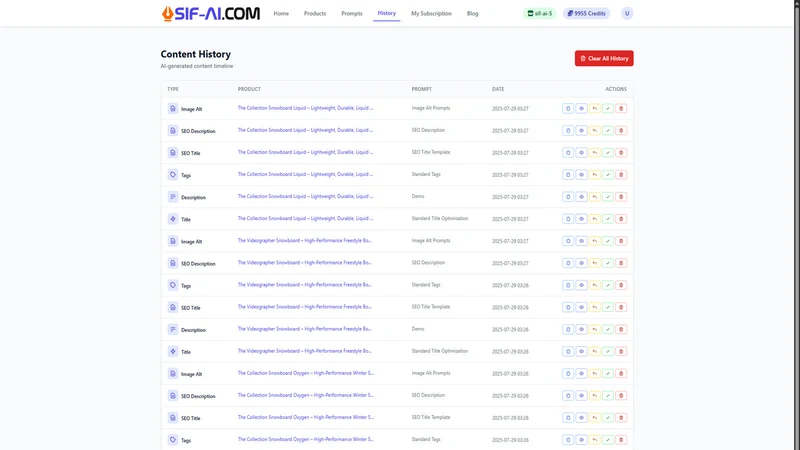This screenshot has width=800, height=450.
Task: View the Liquid snowboard SEO Description content
Action: click(x=581, y=131)
